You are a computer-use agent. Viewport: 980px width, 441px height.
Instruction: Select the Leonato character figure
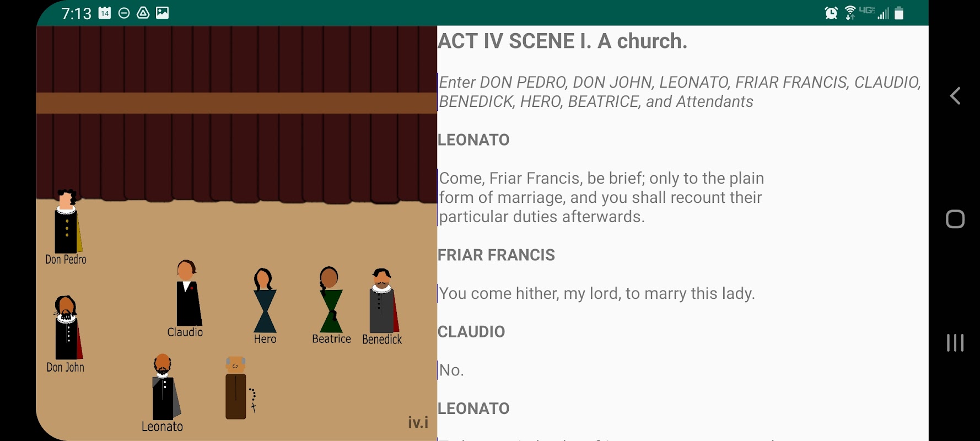165,387
